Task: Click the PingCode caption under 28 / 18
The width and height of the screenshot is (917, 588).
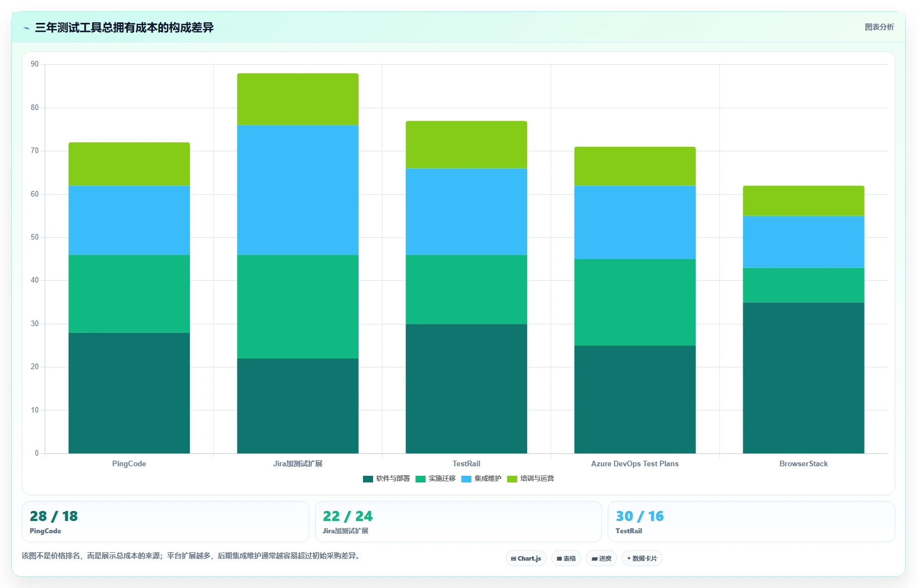Action: click(45, 531)
